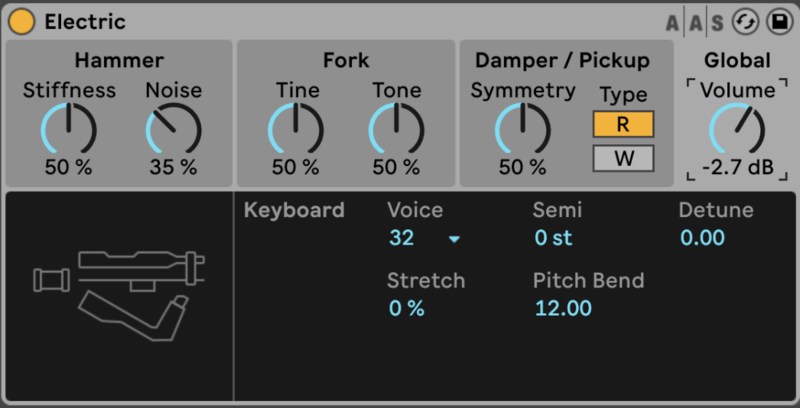
Task: Click the Electric device title bar
Action: click(350, 21)
